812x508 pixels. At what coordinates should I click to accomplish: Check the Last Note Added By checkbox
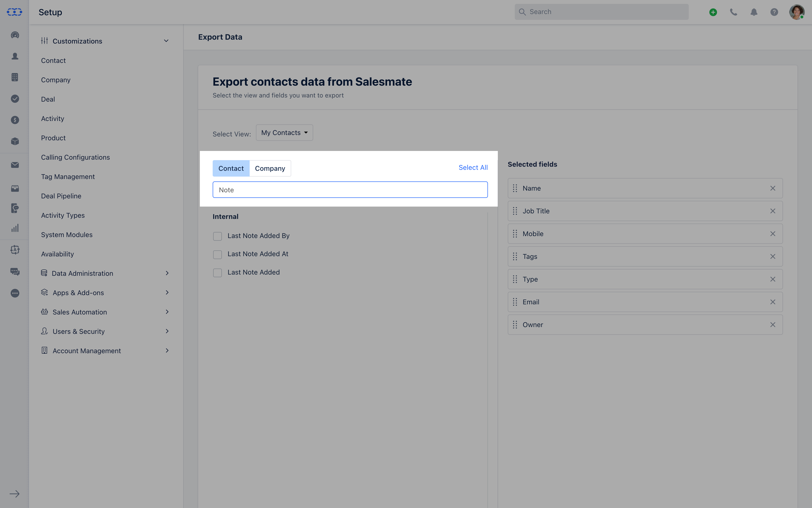217,236
